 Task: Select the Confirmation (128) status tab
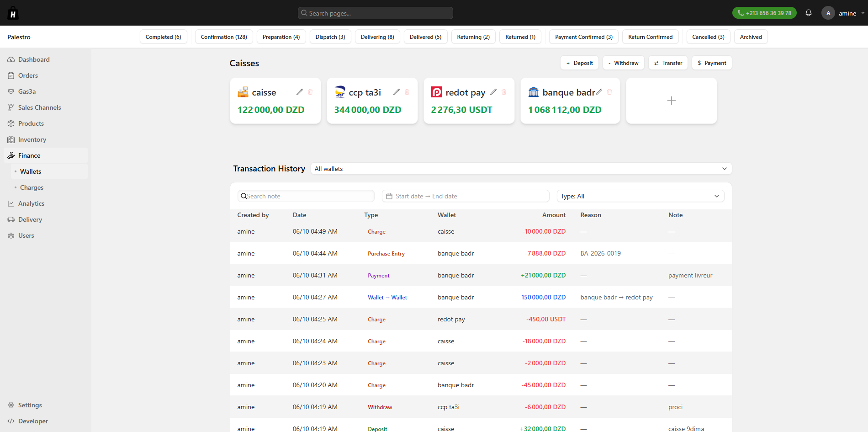(x=224, y=37)
